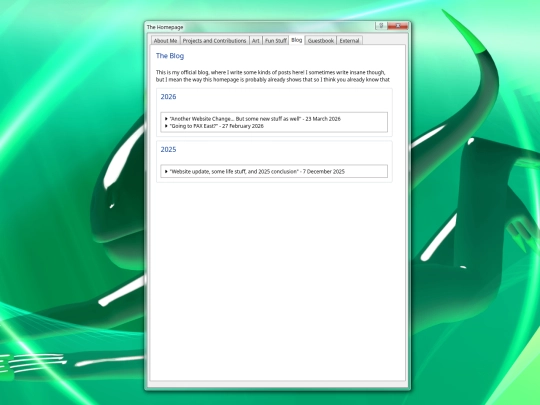Click the blog intro paragraph text

(x=272, y=76)
